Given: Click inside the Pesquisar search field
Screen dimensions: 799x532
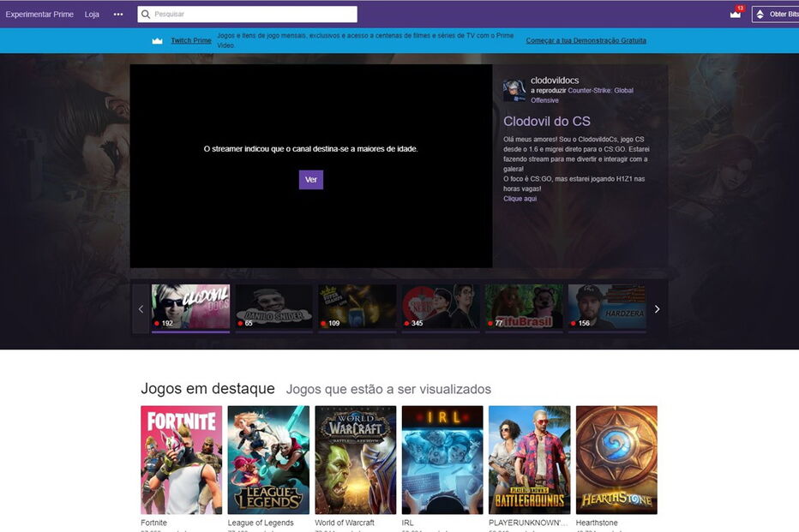Looking at the screenshot, I should click(x=249, y=14).
